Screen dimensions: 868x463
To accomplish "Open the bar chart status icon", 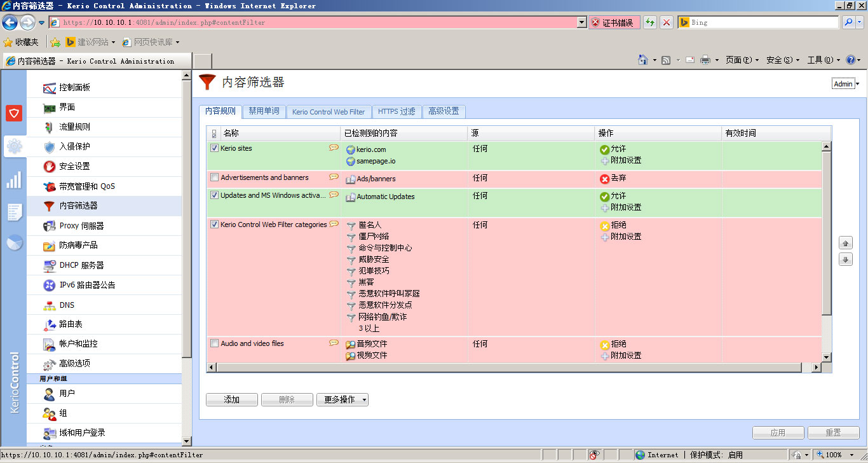I will coord(14,180).
